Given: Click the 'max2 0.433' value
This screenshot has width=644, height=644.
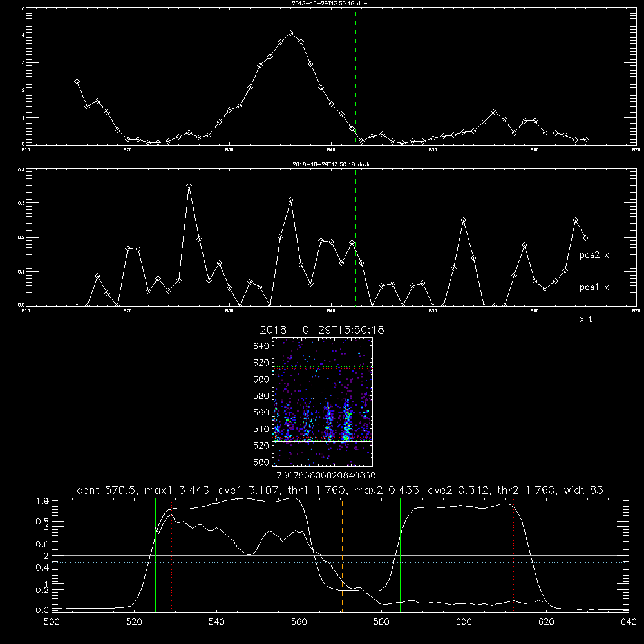Looking at the screenshot, I should coord(387,490).
